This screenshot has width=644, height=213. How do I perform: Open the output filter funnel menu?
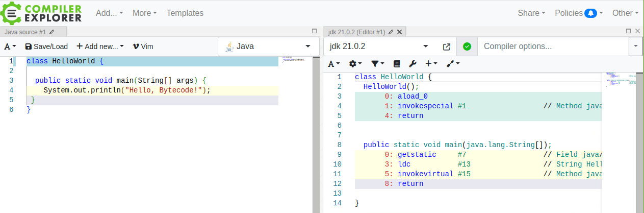tap(378, 64)
